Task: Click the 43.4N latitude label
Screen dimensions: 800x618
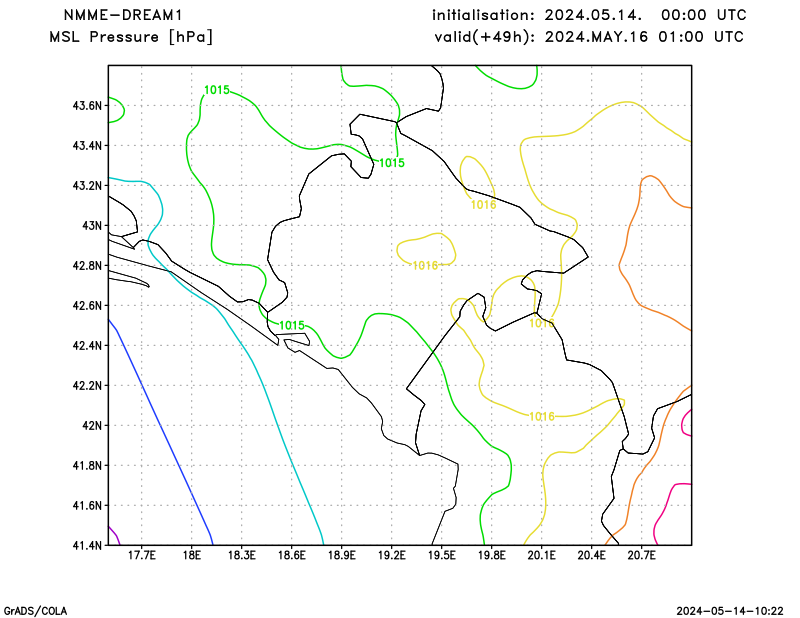Action: 87,145
